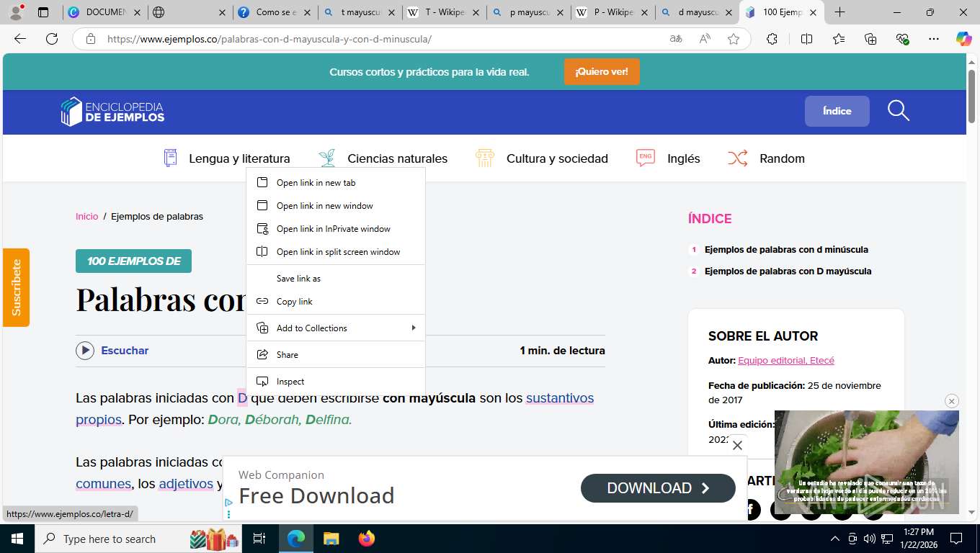
Task: Jump to 'Ejemplos de palabras con d minúscula'
Action: click(x=786, y=250)
